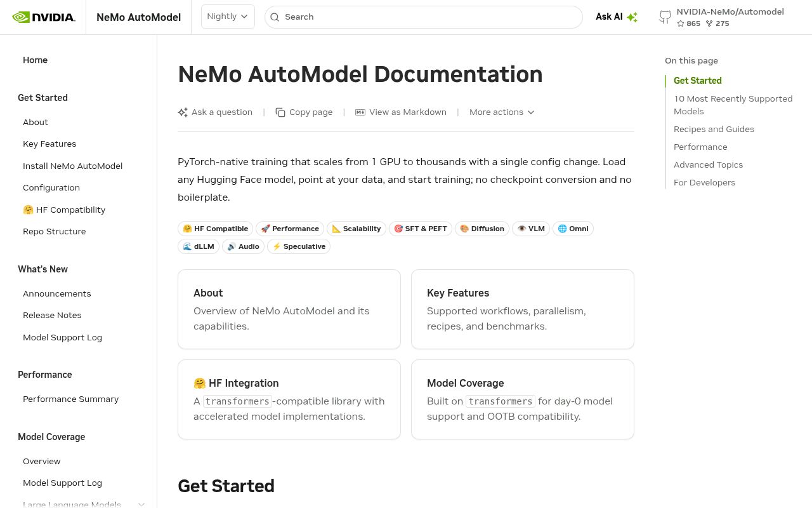Click the Search input field

click(x=424, y=17)
